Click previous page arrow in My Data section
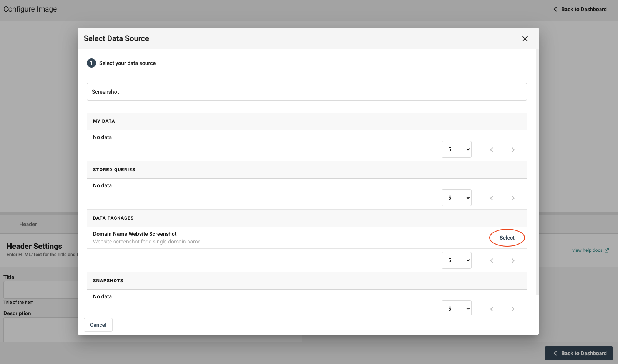Screen dimensions: 618x364 tap(491, 150)
